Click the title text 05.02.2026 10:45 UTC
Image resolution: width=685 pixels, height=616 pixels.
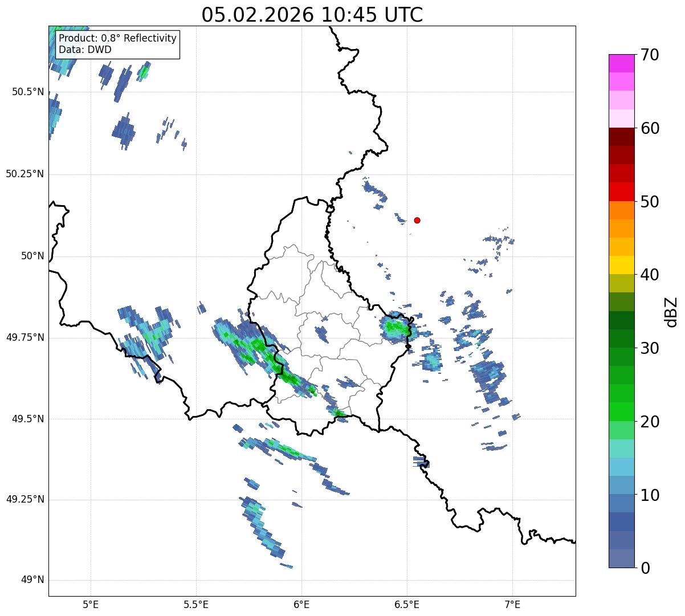tap(312, 14)
